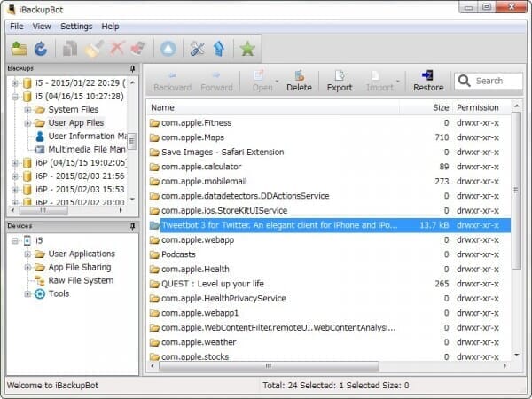
Task: Collapse the i5 (04/16/15 10:27:28) backup
Action: (14, 97)
